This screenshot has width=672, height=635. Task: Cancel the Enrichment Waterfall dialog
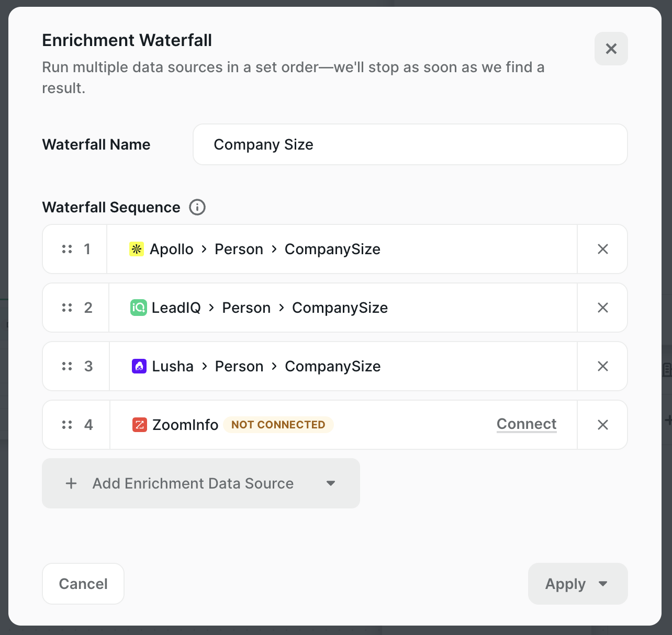point(83,584)
